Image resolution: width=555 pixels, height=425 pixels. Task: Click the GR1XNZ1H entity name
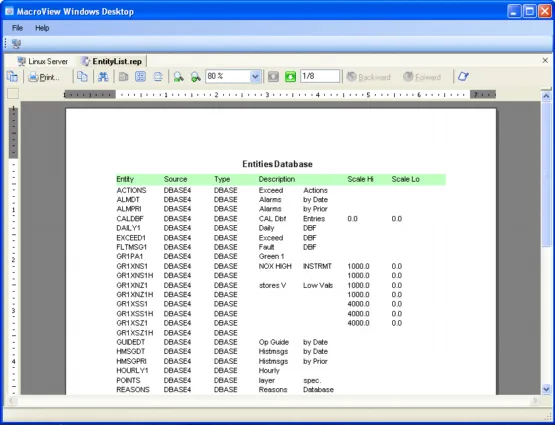(135, 294)
